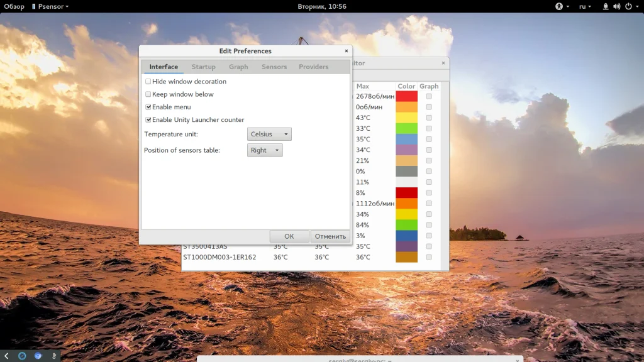Screen dimensions: 644x362
Task: Click the red color swatch at 2678об/мин
Action: (406, 96)
